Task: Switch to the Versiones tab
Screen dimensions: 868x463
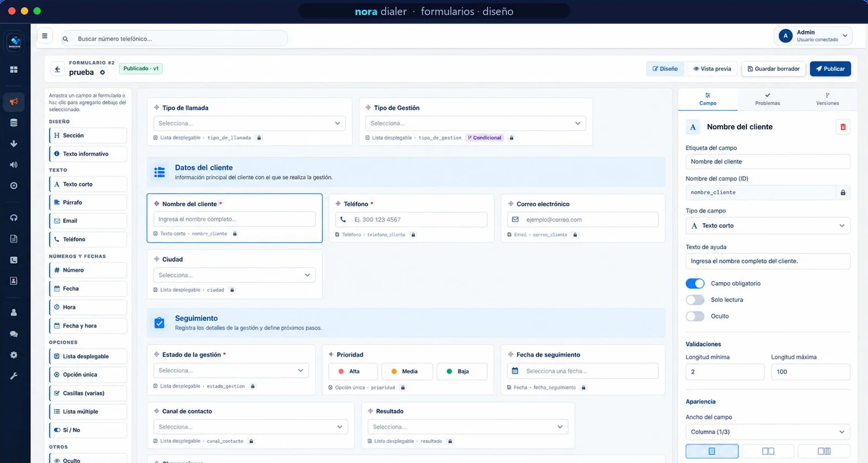Action: coord(827,99)
